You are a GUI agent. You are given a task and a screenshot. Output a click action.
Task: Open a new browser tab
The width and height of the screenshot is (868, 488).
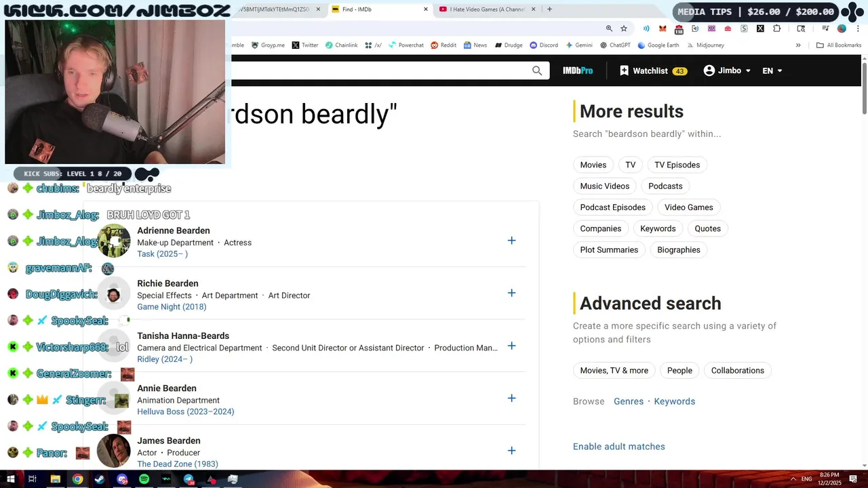[549, 9]
